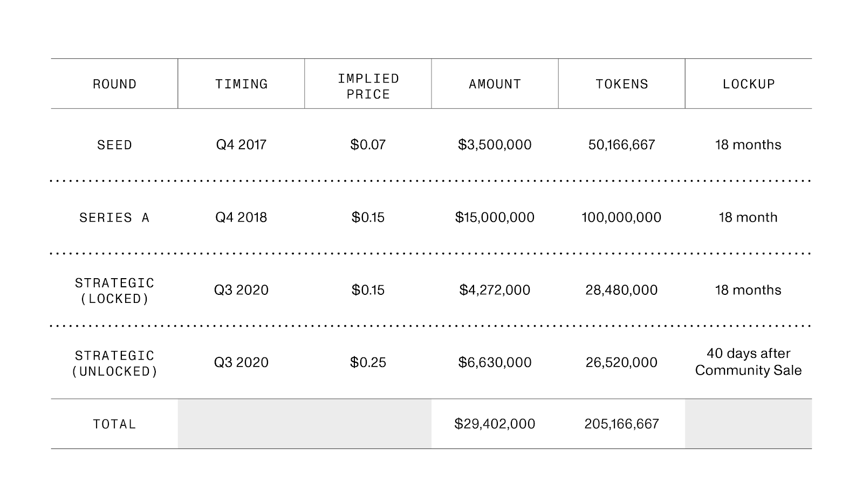Click the TOTAL row label
Image resolution: width=863 pixels, height=504 pixels.
click(x=114, y=424)
